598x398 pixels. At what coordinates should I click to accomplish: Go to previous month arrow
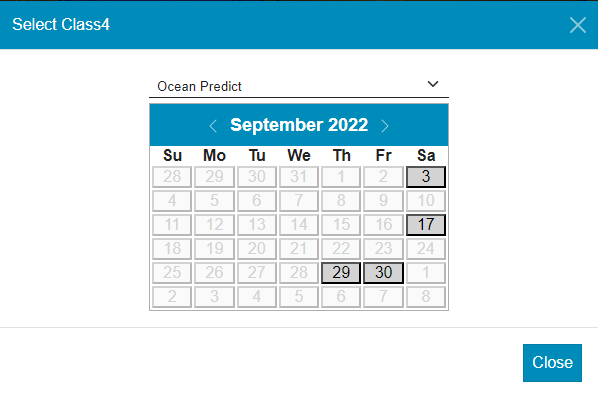click(213, 126)
